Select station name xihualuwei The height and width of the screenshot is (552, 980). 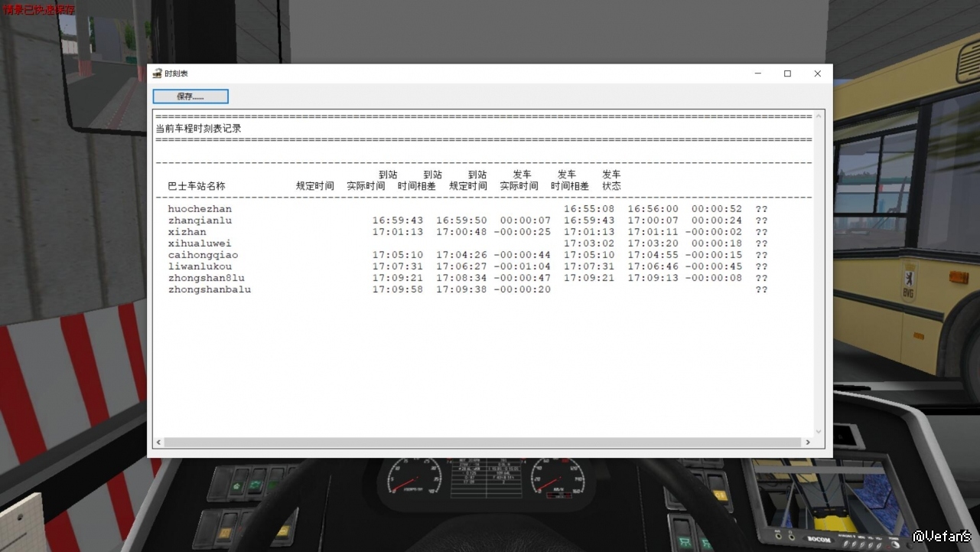point(200,243)
